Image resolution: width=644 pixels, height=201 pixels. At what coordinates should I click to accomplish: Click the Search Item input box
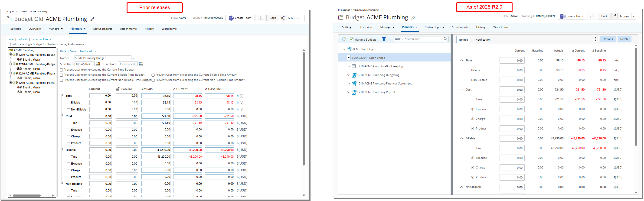[424, 39]
